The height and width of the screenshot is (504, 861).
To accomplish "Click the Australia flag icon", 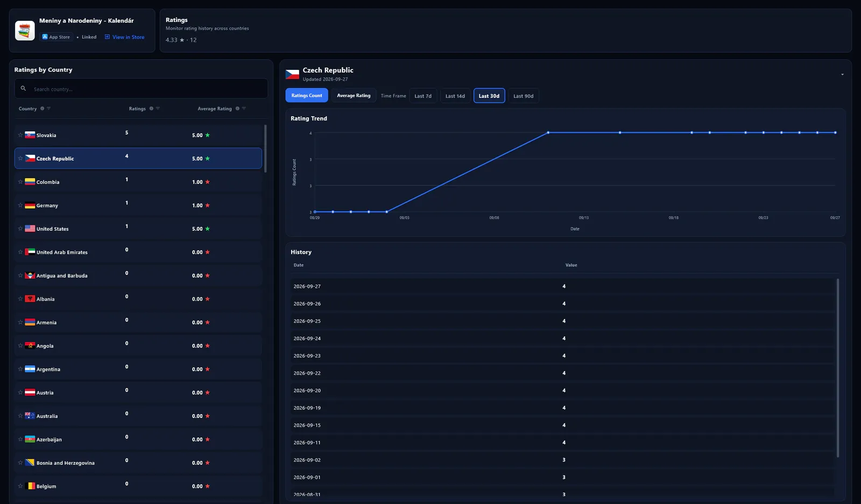I will pyautogui.click(x=30, y=416).
